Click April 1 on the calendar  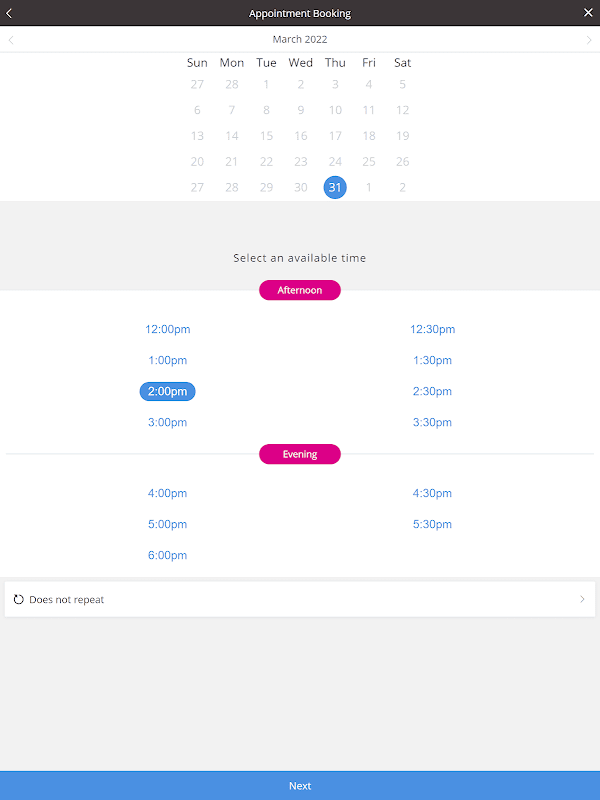click(369, 187)
